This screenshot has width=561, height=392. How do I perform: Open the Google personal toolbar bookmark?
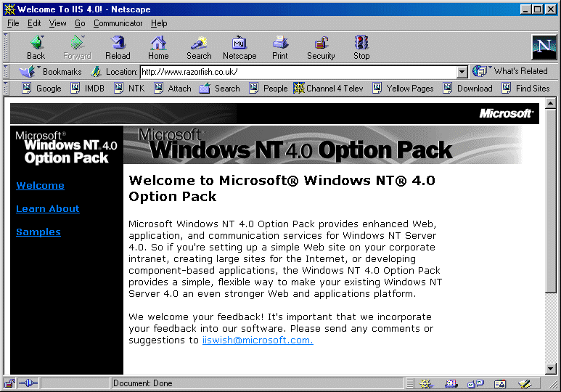41,88
